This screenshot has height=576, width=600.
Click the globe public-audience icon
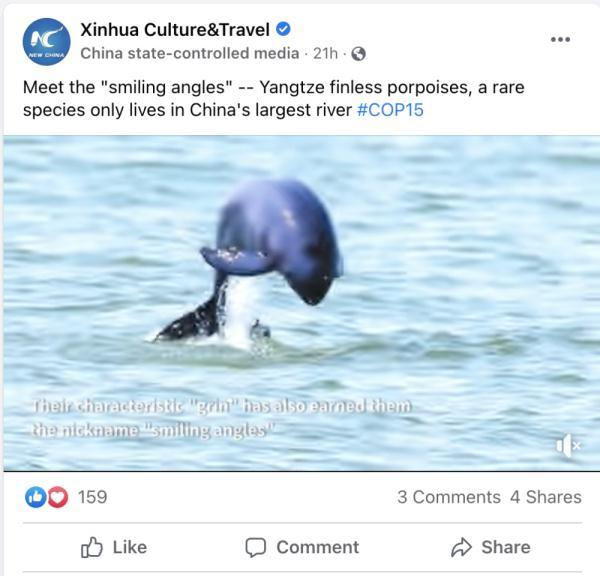[359, 54]
